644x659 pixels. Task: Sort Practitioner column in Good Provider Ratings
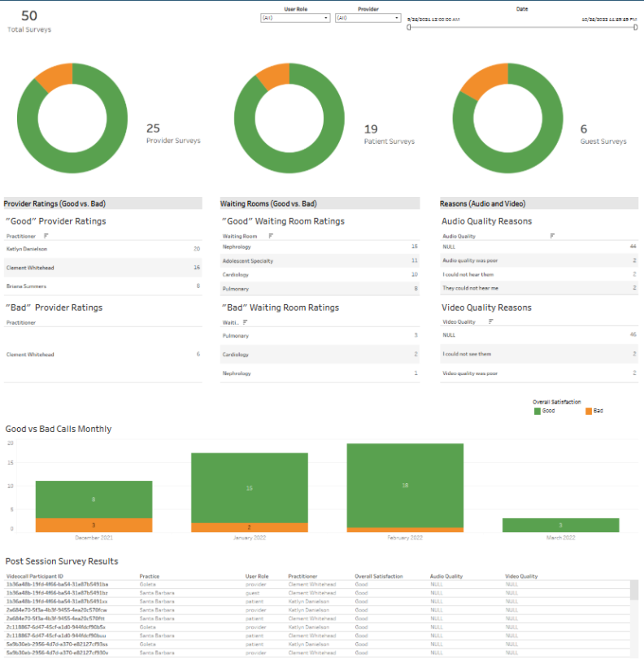pyautogui.click(x=46, y=235)
